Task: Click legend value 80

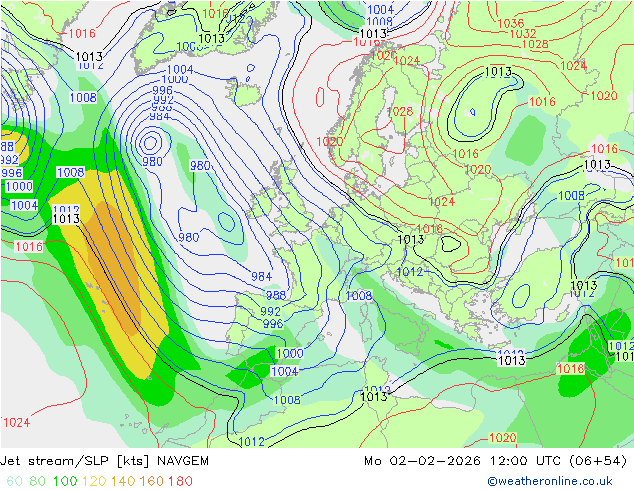Action: pos(37,481)
